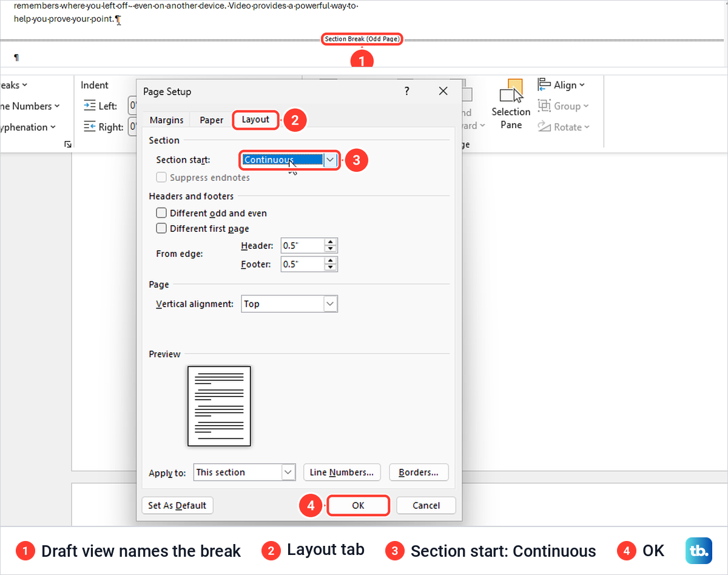Click into the Footer distance field

click(302, 264)
